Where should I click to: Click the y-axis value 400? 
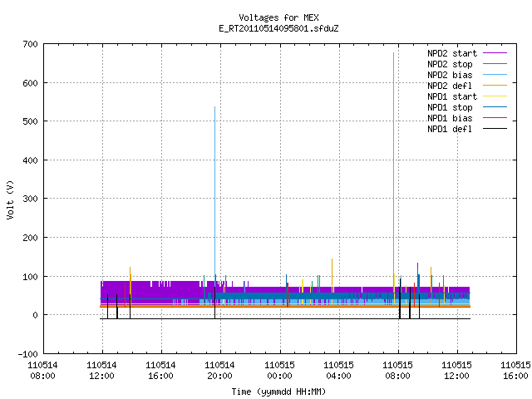[x=30, y=160]
